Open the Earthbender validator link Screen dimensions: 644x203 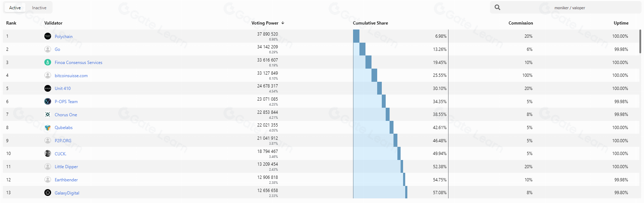click(x=66, y=180)
